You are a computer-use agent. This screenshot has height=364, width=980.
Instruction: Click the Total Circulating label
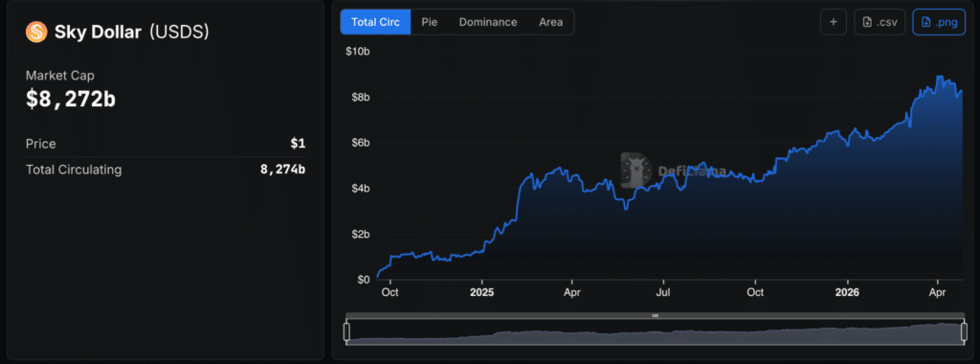tap(74, 170)
